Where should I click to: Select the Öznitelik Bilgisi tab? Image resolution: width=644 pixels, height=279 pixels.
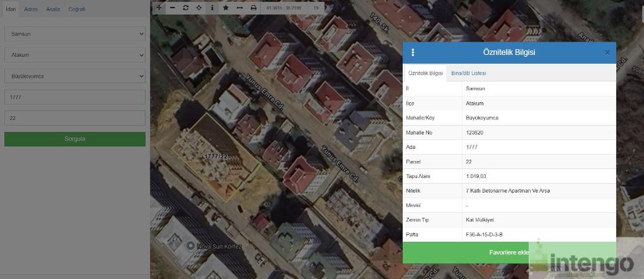click(425, 73)
